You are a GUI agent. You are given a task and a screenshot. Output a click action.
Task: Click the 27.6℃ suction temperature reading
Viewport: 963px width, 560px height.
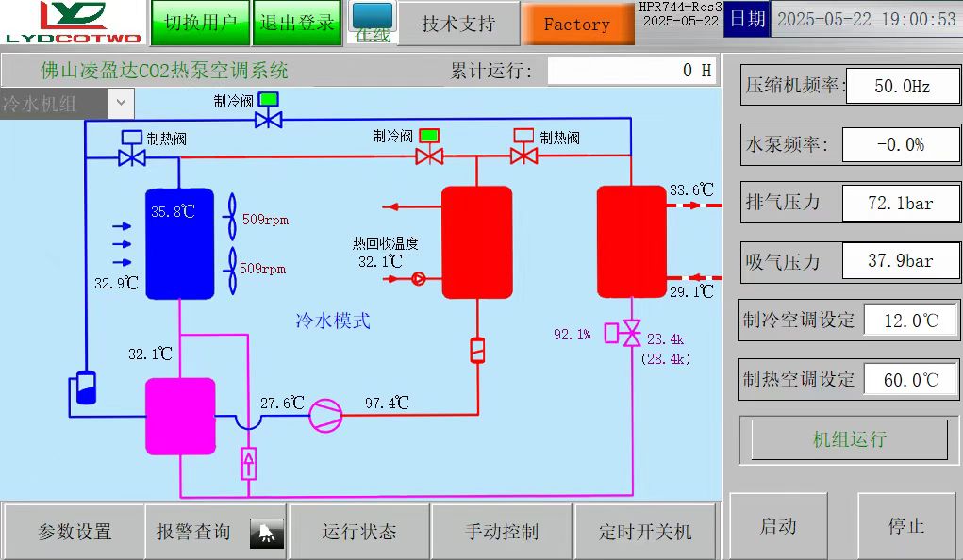click(283, 403)
